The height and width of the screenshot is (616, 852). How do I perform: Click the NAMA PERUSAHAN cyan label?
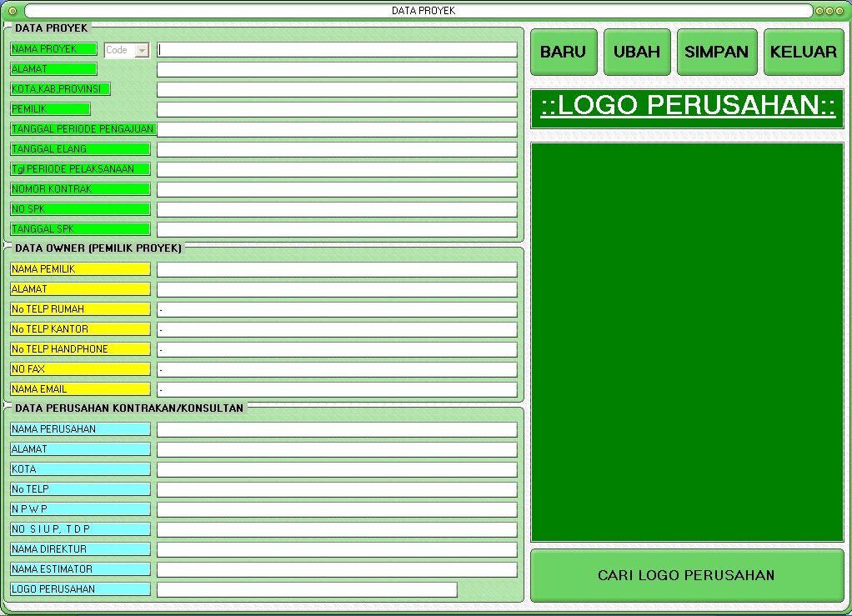(80, 429)
